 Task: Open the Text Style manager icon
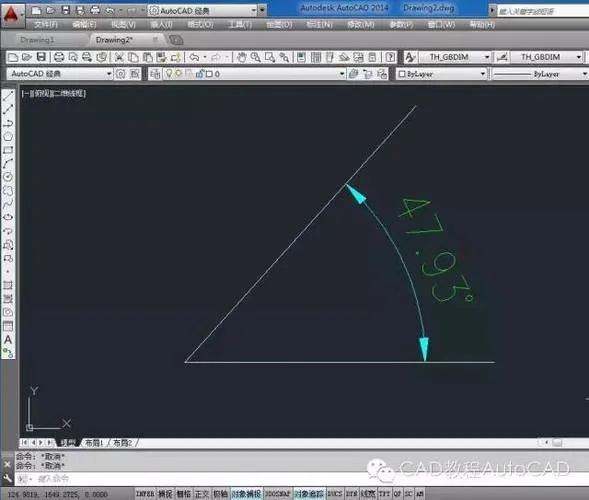click(410, 57)
